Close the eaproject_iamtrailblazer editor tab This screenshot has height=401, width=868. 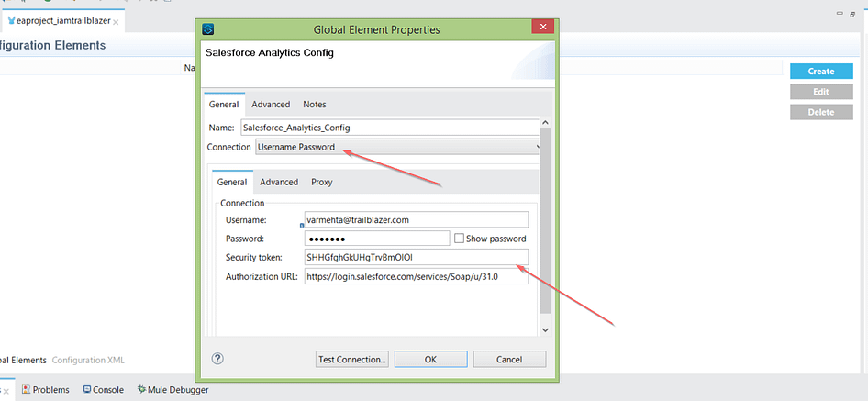(116, 22)
